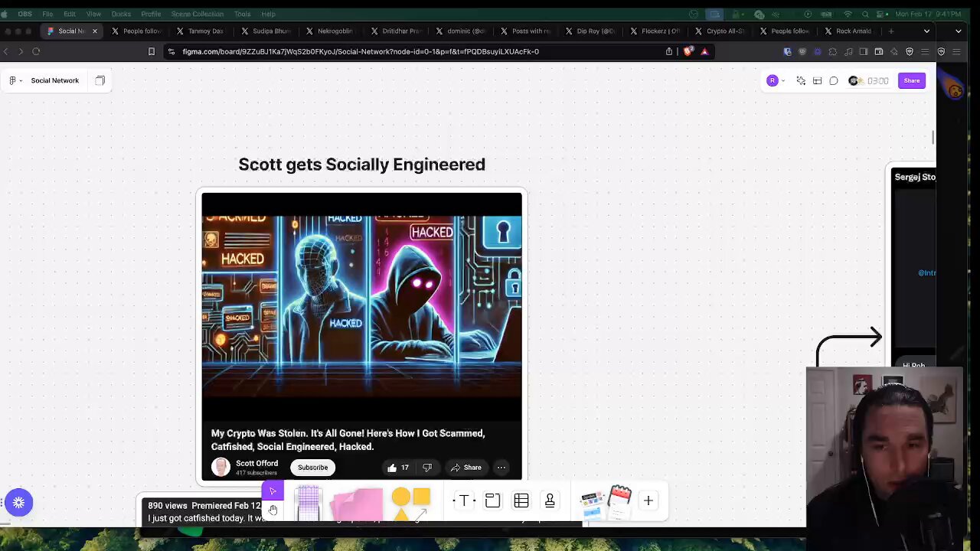Go forward in browser history
The width and height of the screenshot is (980, 551).
coord(21,51)
